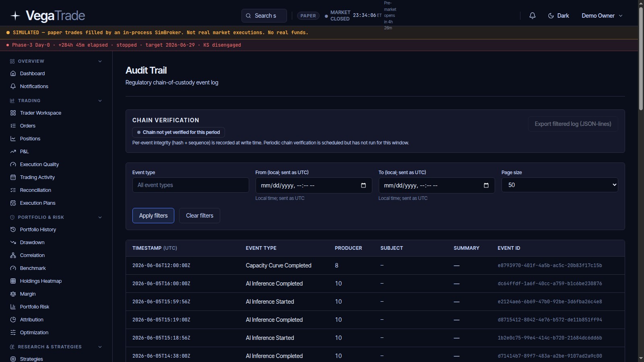Image resolution: width=644 pixels, height=362 pixels.
Task: Click the EVENT TYPE column header
Action: click(x=261, y=248)
